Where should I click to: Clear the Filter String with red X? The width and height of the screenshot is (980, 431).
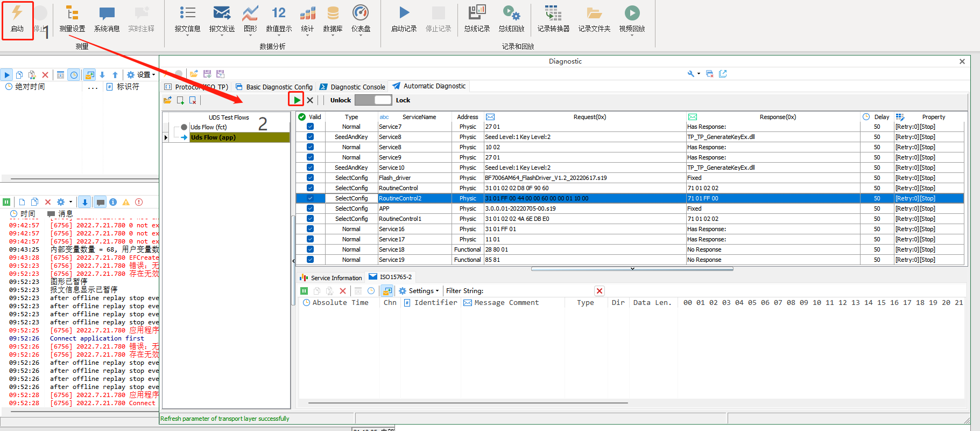coord(600,291)
